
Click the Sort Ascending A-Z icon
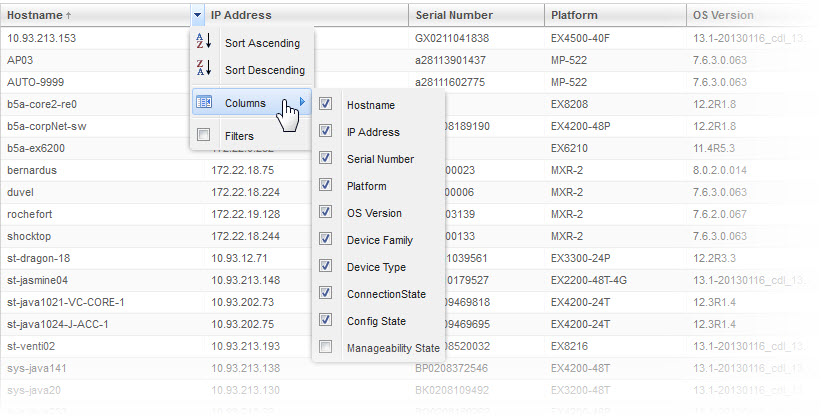pyautogui.click(x=204, y=42)
